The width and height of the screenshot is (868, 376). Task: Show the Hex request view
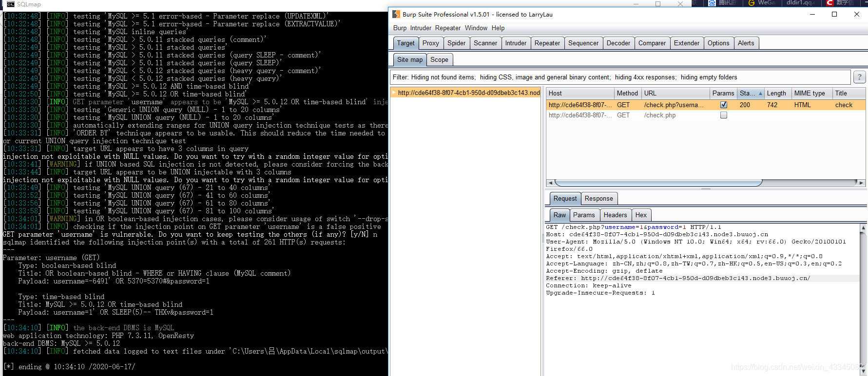pos(641,215)
